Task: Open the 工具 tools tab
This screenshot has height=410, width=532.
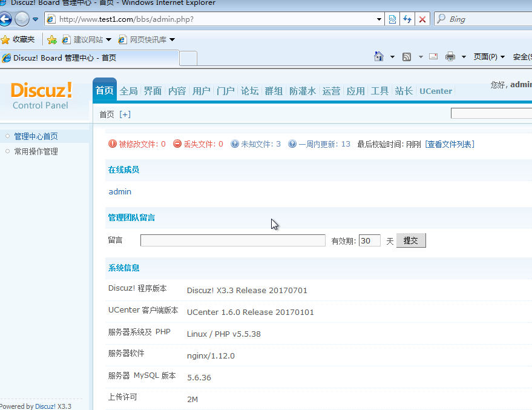Action: tap(379, 91)
